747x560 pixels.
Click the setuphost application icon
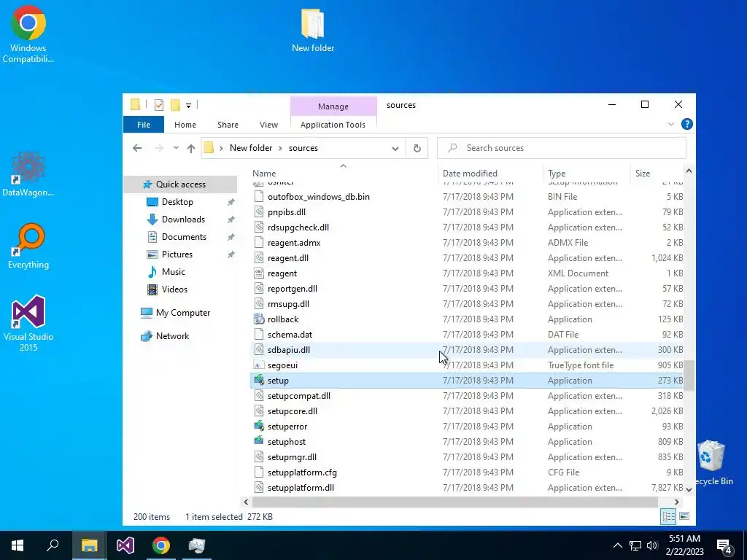[259, 441]
